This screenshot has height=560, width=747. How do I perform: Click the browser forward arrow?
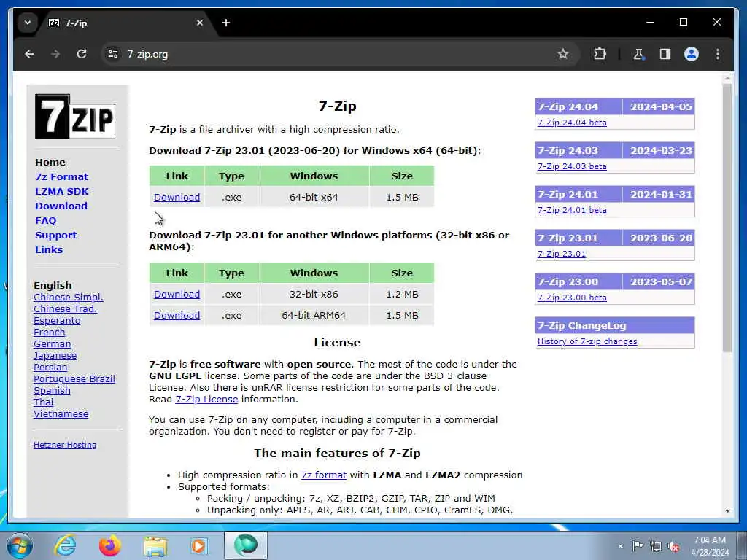tap(55, 54)
